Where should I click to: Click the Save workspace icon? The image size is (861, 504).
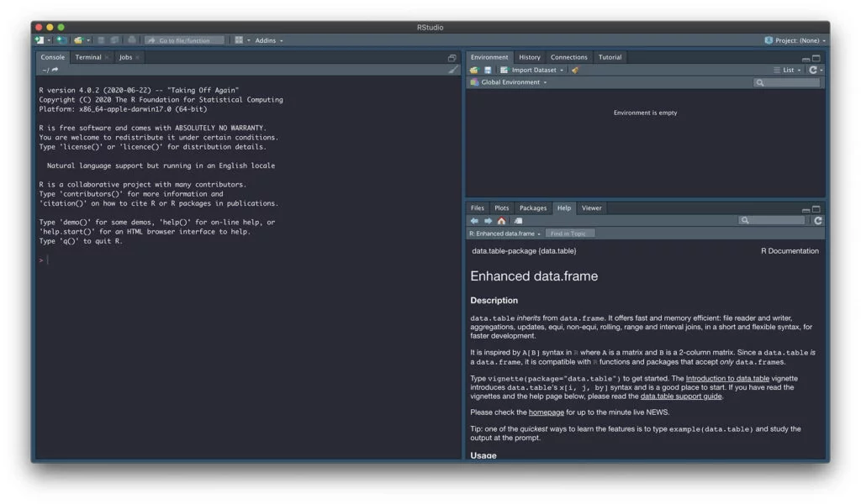coord(488,71)
